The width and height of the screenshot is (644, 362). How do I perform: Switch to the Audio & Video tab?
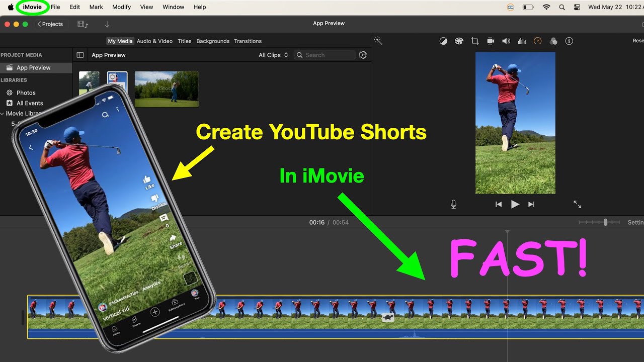click(154, 41)
